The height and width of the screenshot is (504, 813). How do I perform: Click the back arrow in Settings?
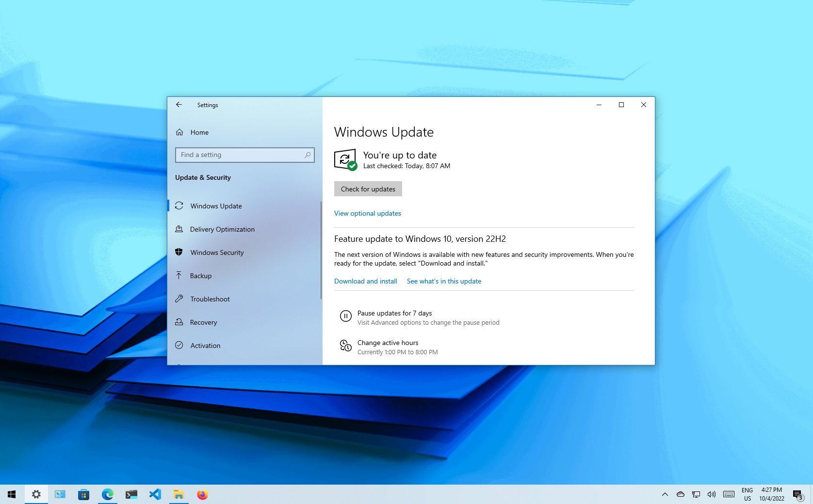click(x=179, y=105)
